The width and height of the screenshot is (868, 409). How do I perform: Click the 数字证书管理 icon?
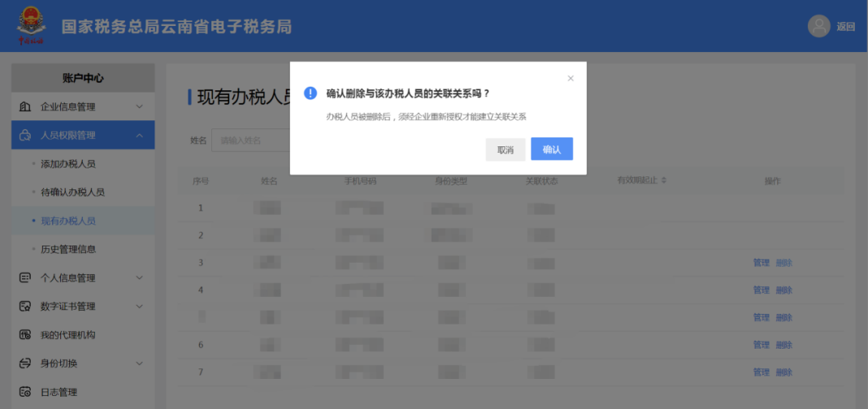(25, 307)
